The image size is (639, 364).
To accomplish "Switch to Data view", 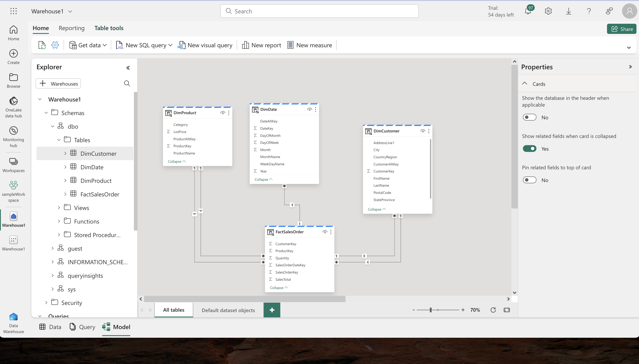I will [x=50, y=327].
